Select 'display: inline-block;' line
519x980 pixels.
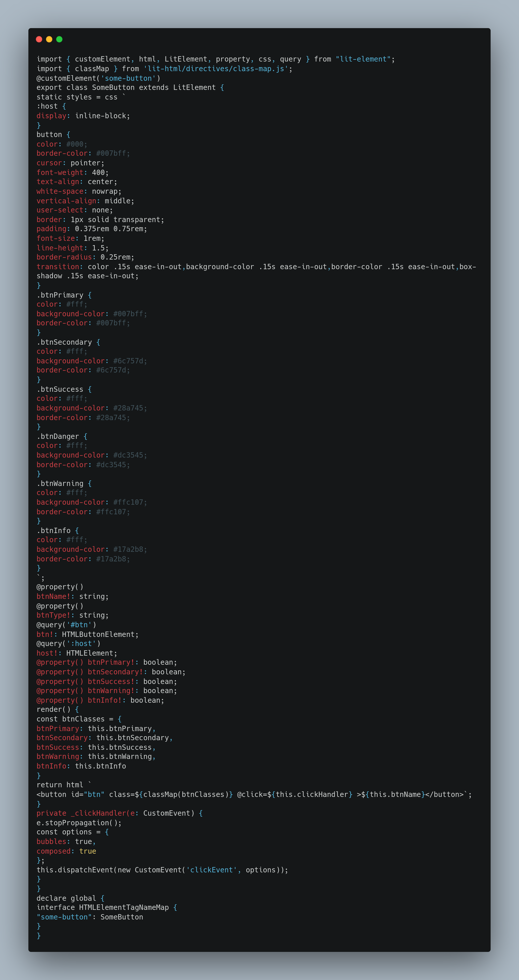(x=83, y=116)
